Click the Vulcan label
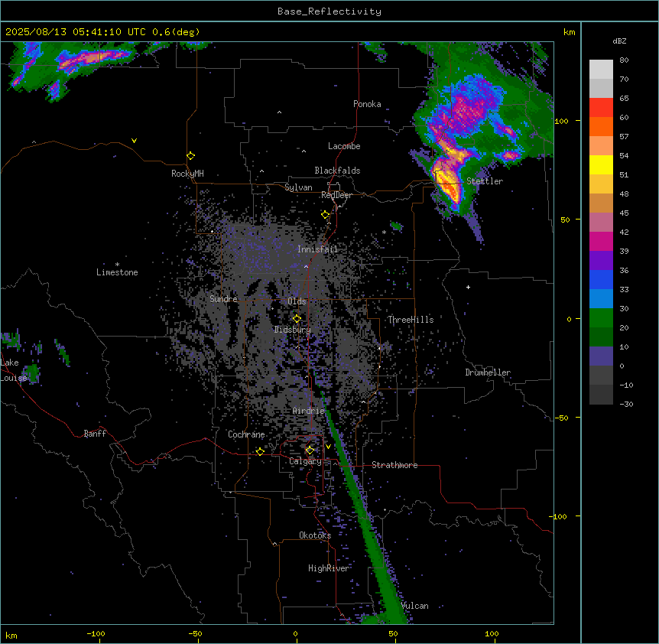This screenshot has height=644, width=659. 415,606
